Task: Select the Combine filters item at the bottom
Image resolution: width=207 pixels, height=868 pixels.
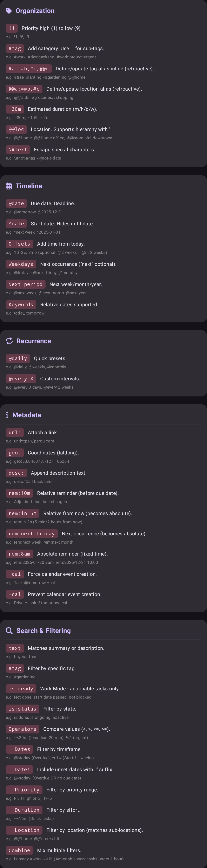Action: [x=19, y=850]
